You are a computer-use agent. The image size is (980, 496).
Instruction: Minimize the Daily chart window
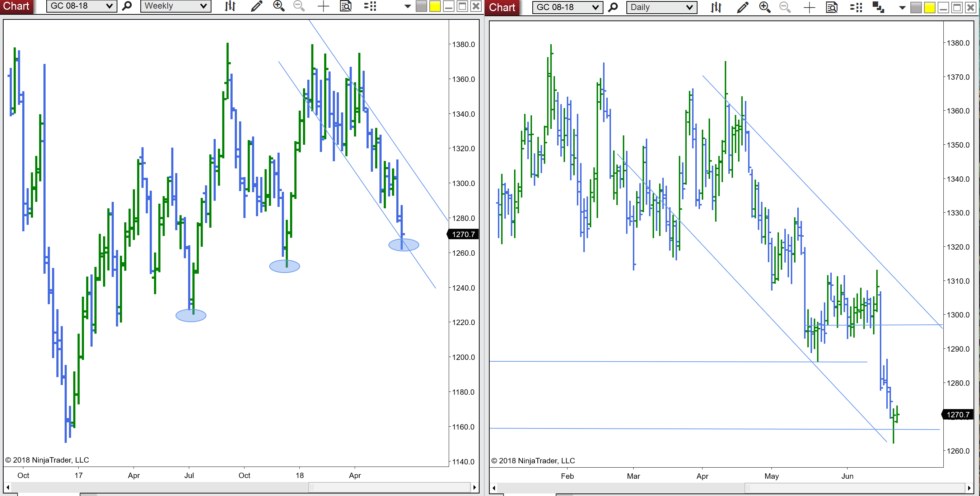tap(943, 8)
